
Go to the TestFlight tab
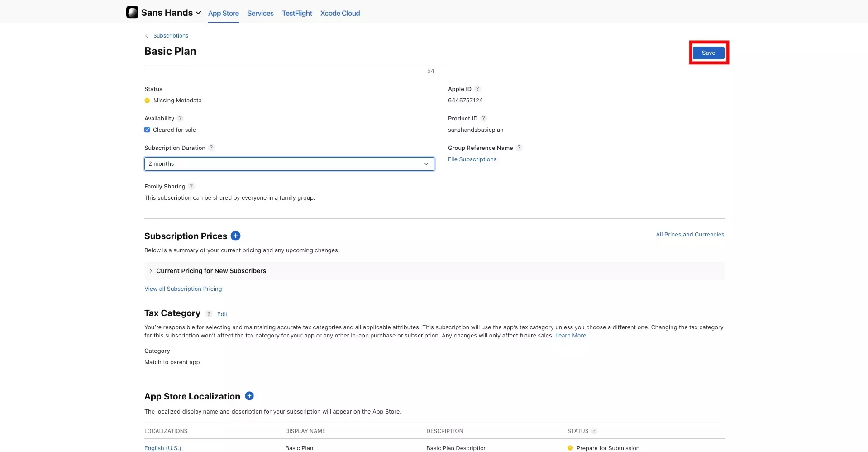pyautogui.click(x=297, y=13)
